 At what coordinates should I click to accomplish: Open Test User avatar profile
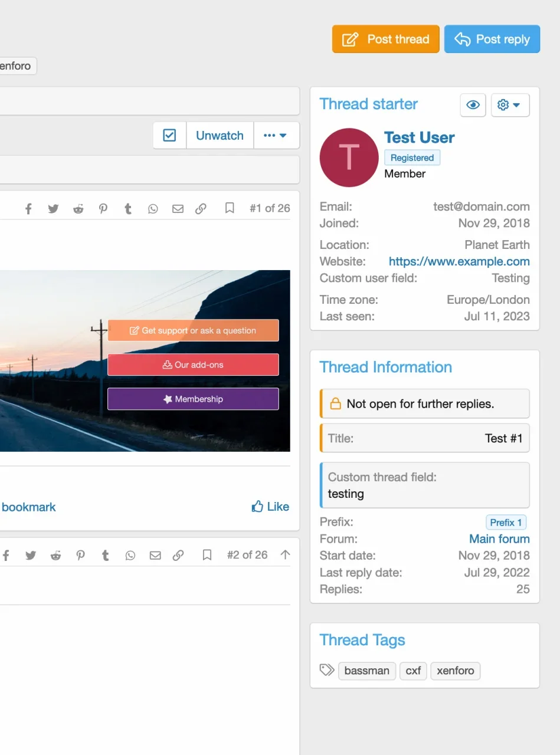(x=349, y=157)
